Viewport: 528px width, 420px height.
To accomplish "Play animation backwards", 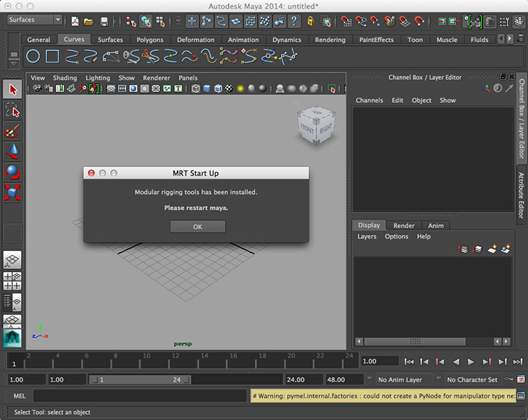I will pyautogui.click(x=455, y=362).
